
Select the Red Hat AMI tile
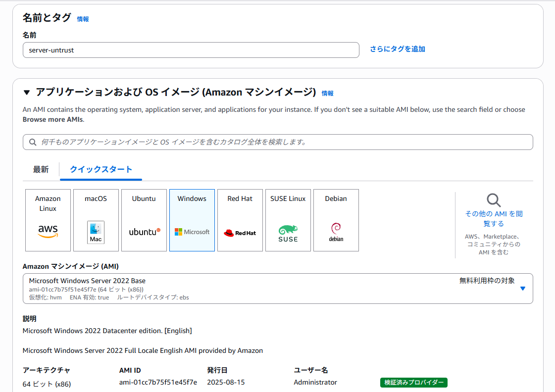[240, 220]
